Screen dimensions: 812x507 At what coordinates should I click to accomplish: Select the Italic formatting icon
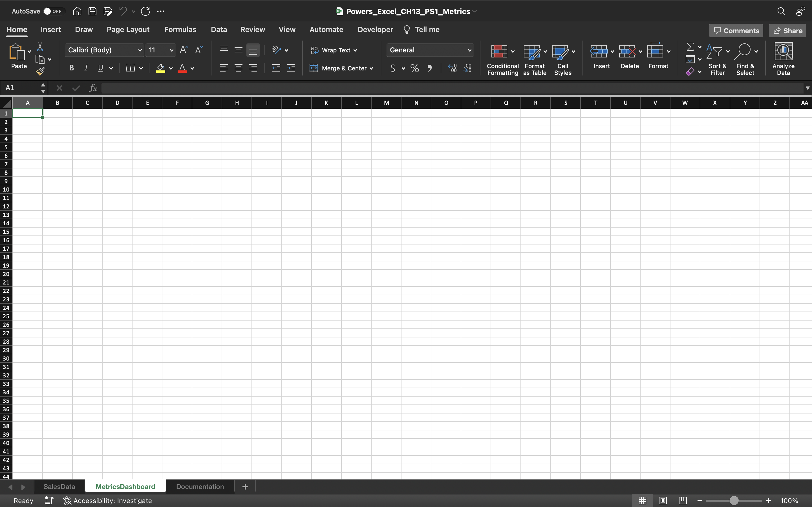(x=86, y=68)
